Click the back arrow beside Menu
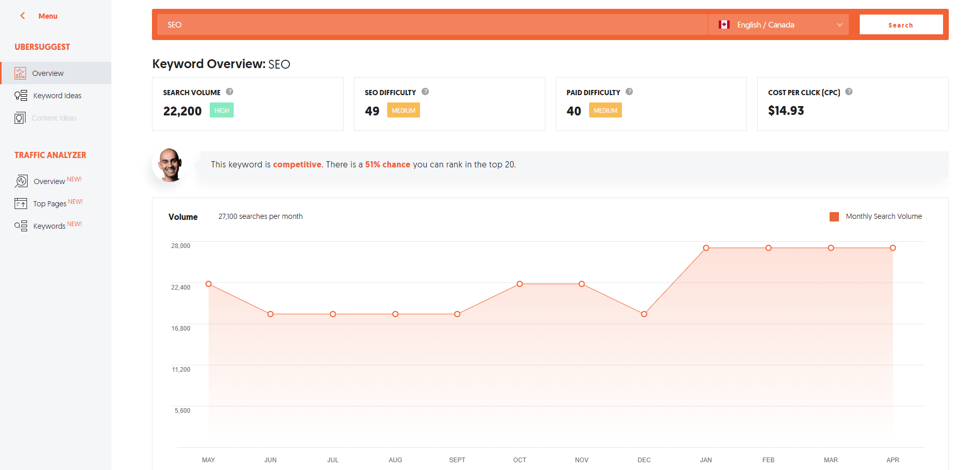Viewport: 980px width, 470px height. [x=22, y=16]
